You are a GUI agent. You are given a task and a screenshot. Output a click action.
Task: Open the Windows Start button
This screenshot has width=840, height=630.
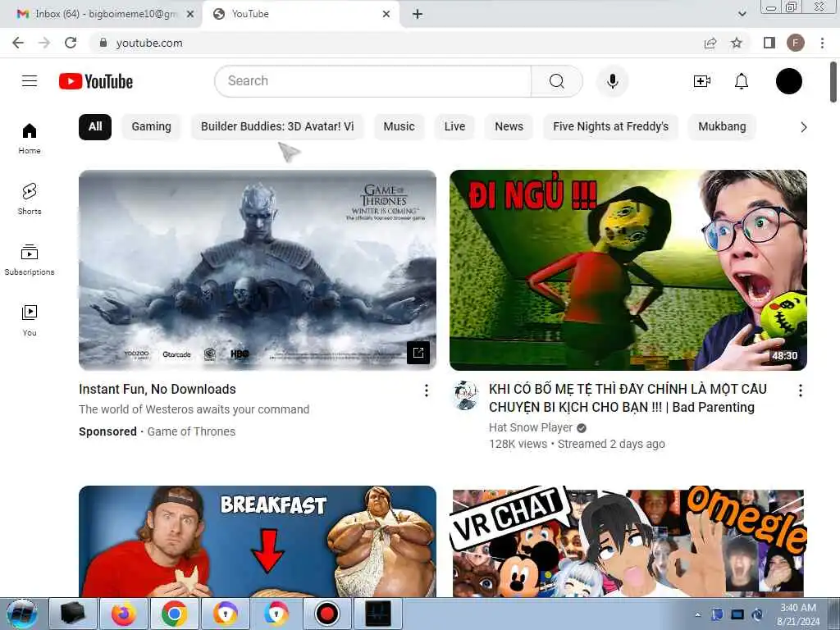point(22,614)
